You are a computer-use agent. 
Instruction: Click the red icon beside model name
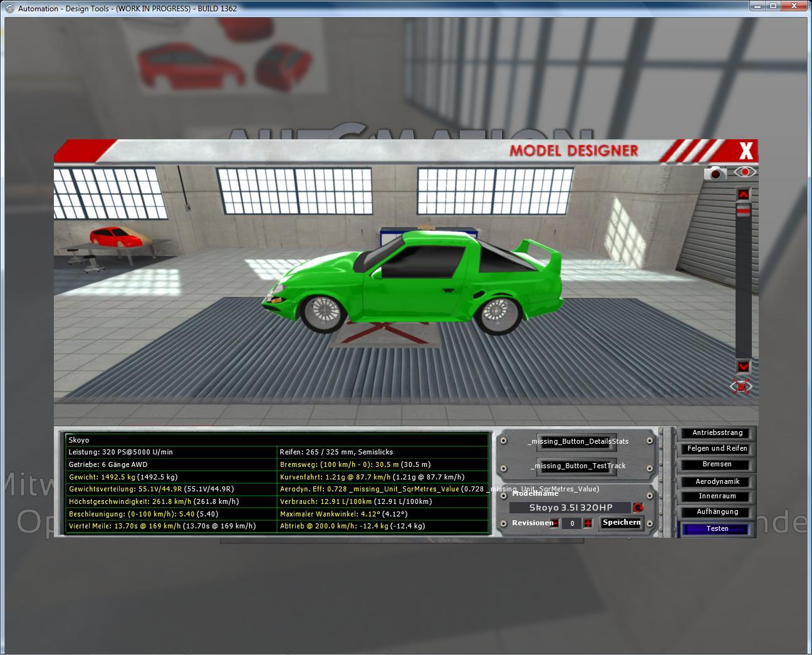tap(638, 508)
